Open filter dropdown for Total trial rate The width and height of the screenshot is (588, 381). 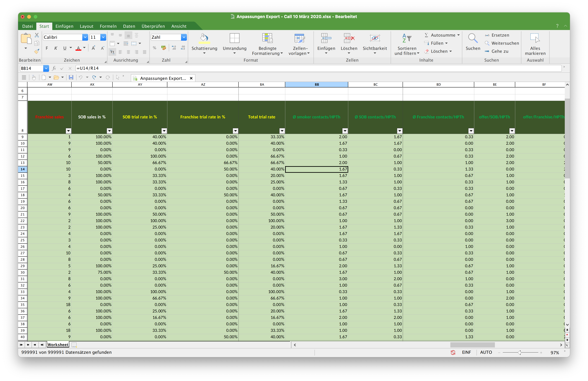[x=282, y=131]
